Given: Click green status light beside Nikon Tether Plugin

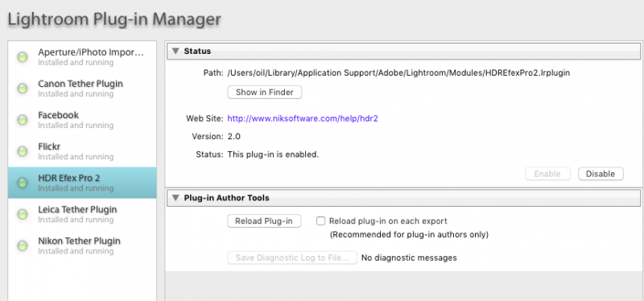Looking at the screenshot, I should 23,245.
